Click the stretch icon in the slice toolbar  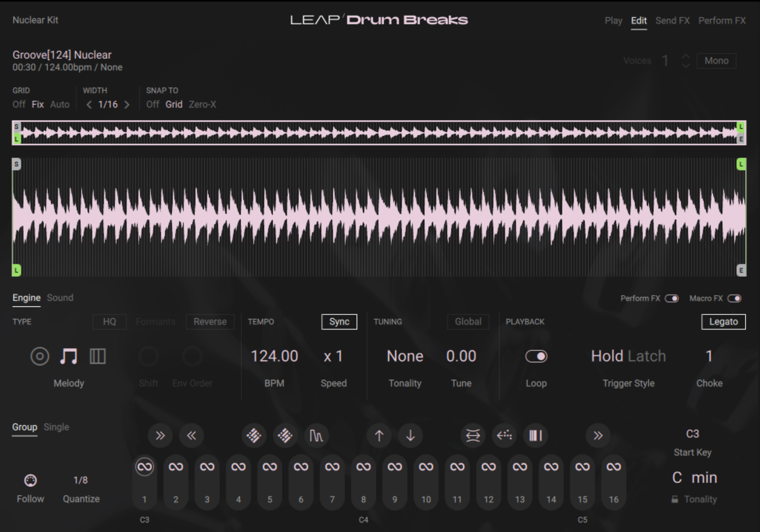tap(473, 435)
